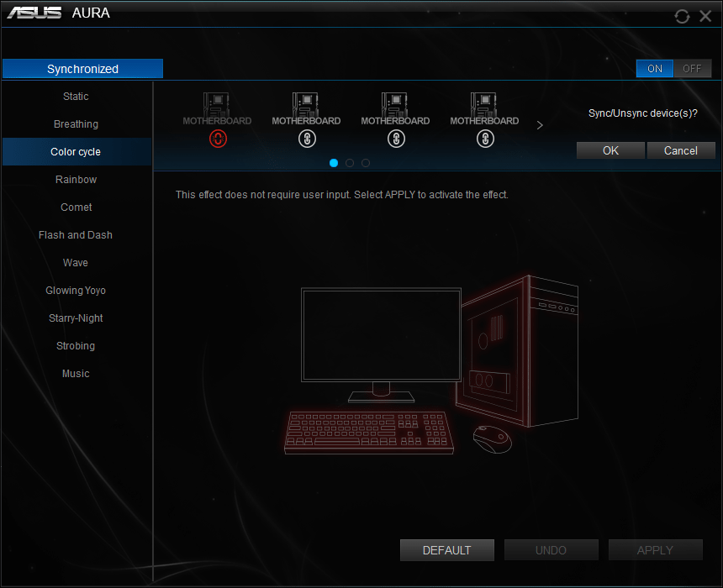Select Starry-Night effect
The width and height of the screenshot is (723, 588).
coord(76,318)
